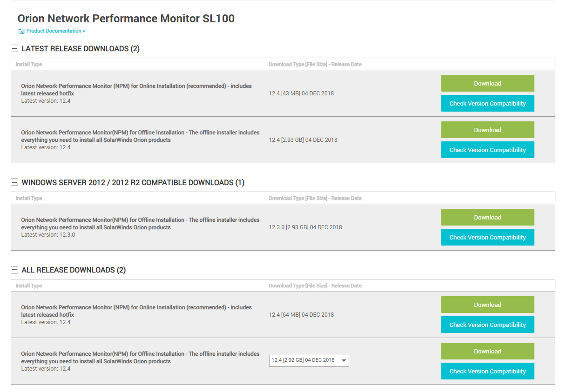
Task: Check Version Compatibility for 12.4 2.93 GB installer
Action: 487,150
